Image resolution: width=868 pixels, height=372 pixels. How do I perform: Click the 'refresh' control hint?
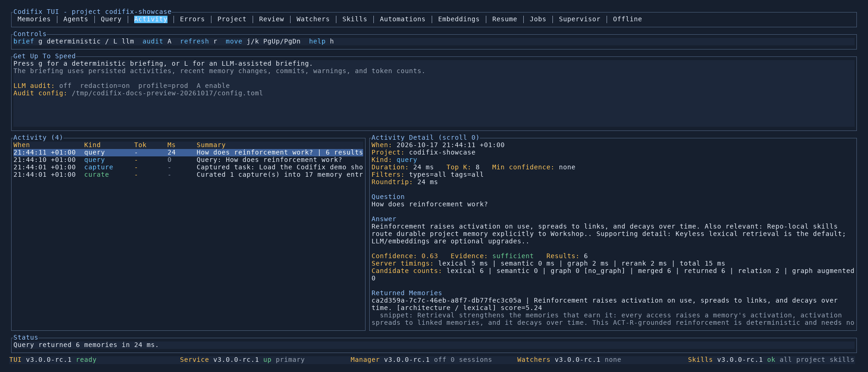(x=194, y=41)
